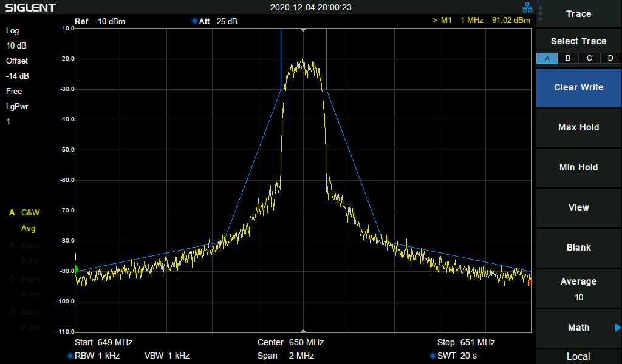Click the SIGLENT logo
Image resolution: width=622 pixels, height=364 pixels.
point(30,7)
